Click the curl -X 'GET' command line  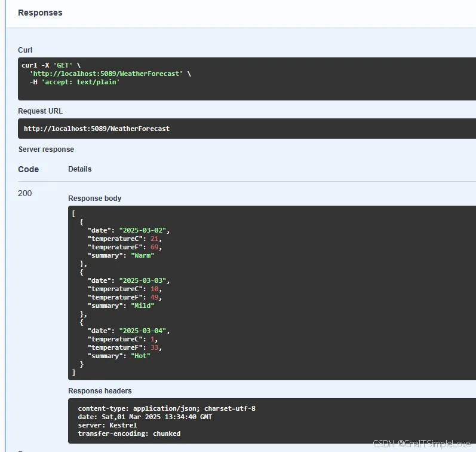(51, 65)
